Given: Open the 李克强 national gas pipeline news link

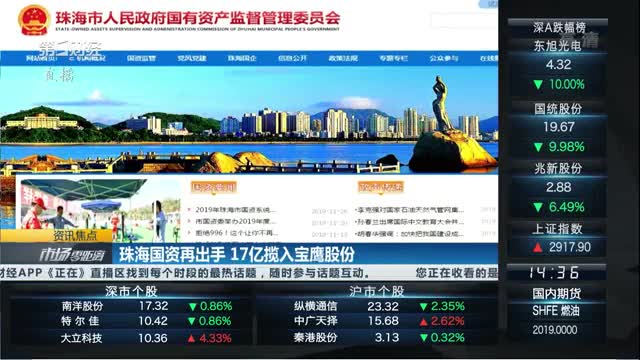Looking at the screenshot, I should click(411, 210).
